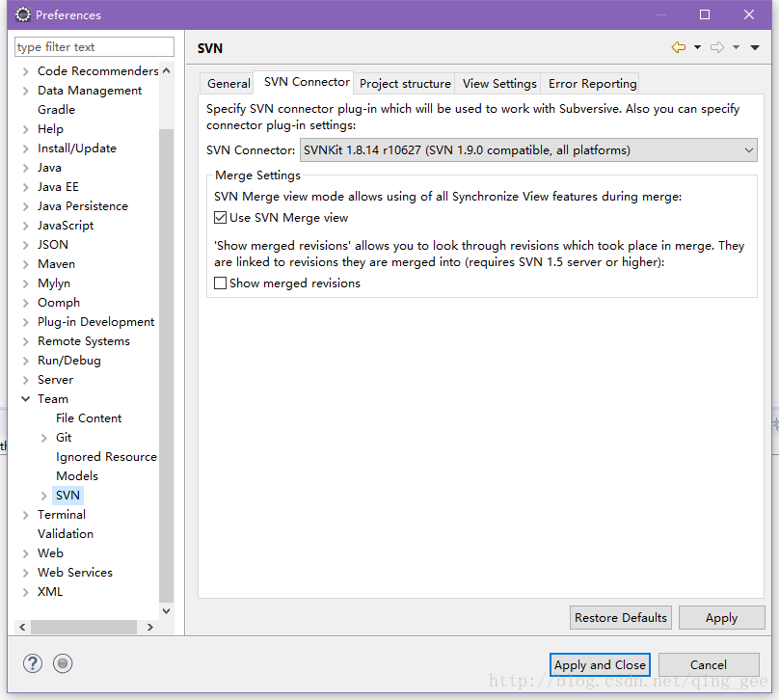Select Install/Update category
Screen dimensions: 779x700
(76, 148)
